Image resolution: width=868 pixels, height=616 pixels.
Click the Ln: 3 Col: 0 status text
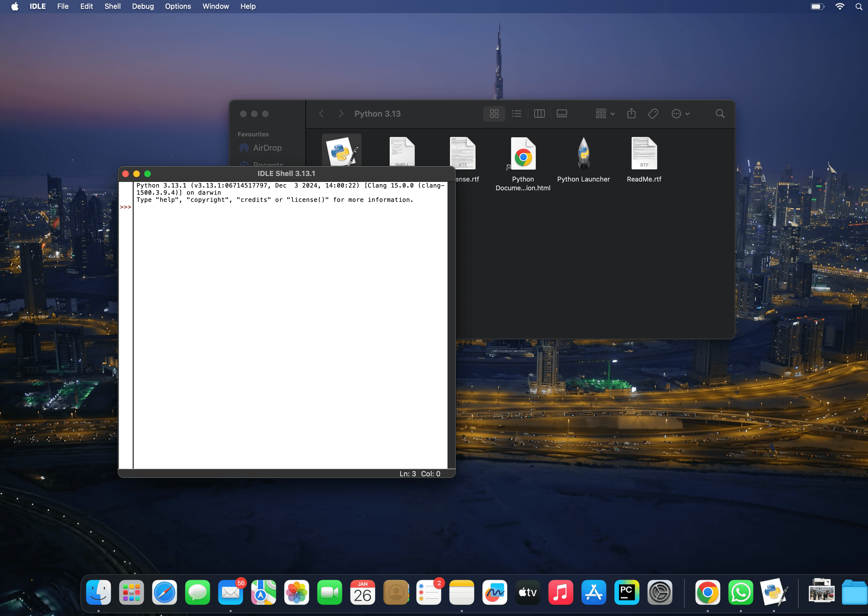[420, 474]
